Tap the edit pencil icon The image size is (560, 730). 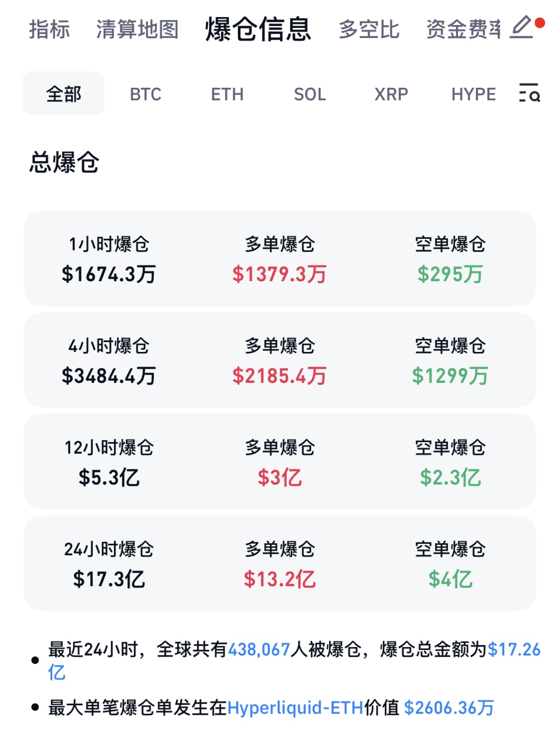coord(522,28)
